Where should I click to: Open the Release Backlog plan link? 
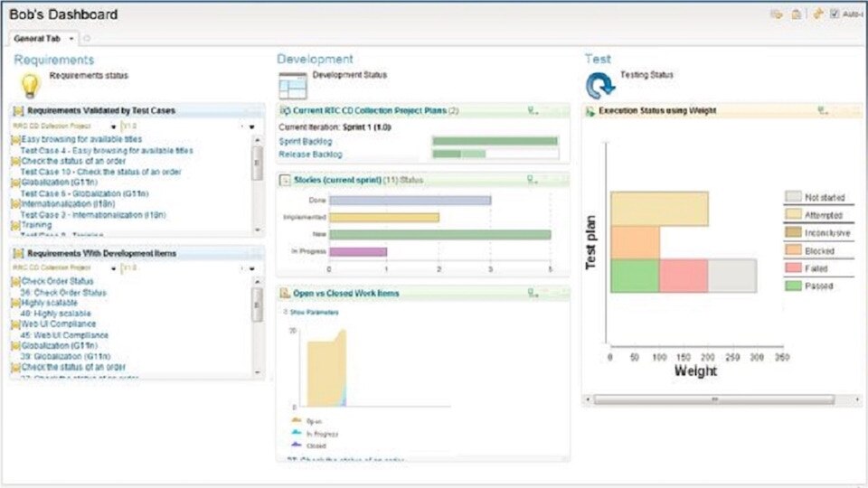(310, 155)
